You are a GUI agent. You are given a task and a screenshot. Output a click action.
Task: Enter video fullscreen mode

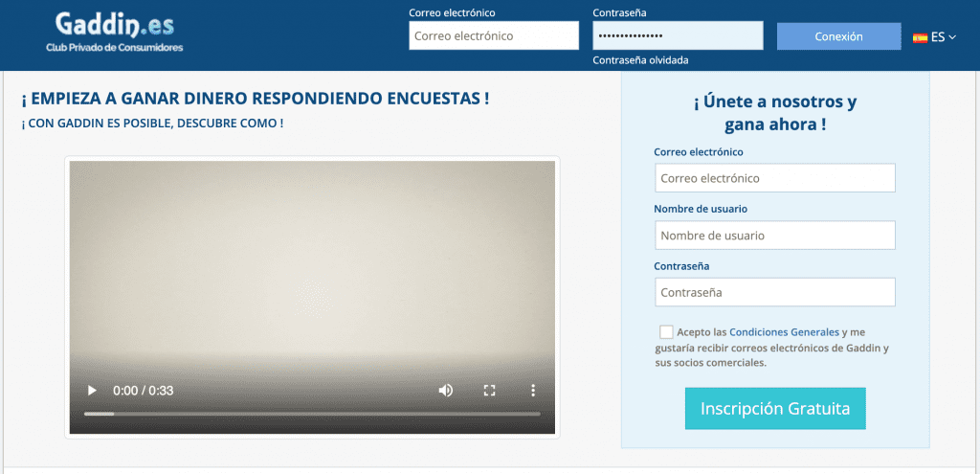click(489, 391)
